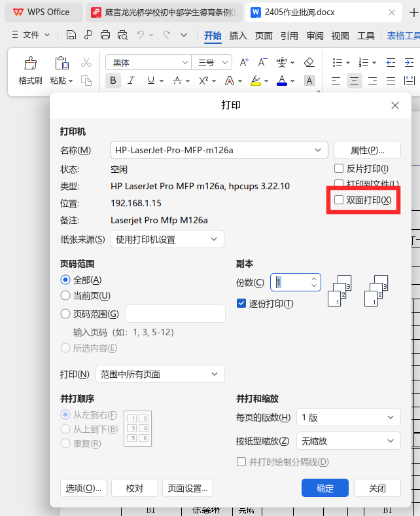Viewport: 420px width, 516px height.
Task: Click the Center align icon
Action: (354, 81)
